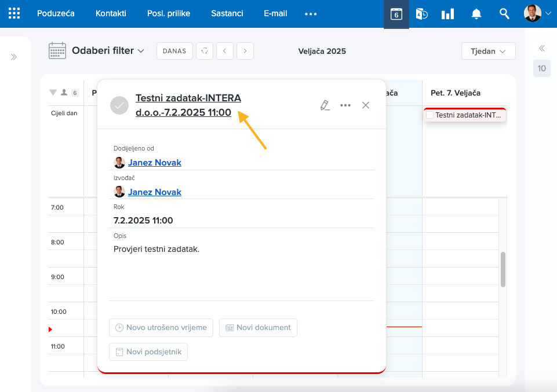Viewport: 557px width, 392px height.
Task: Refresh the calendar view
Action: [205, 51]
